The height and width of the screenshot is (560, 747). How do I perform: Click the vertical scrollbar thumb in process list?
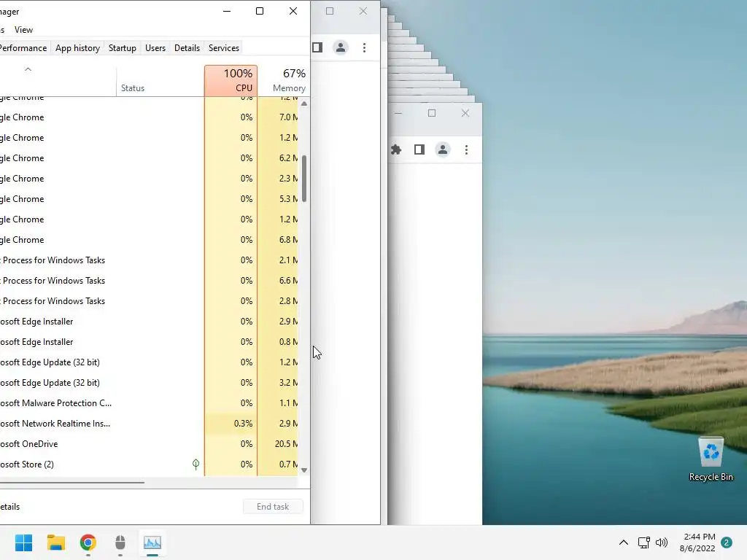pyautogui.click(x=304, y=179)
